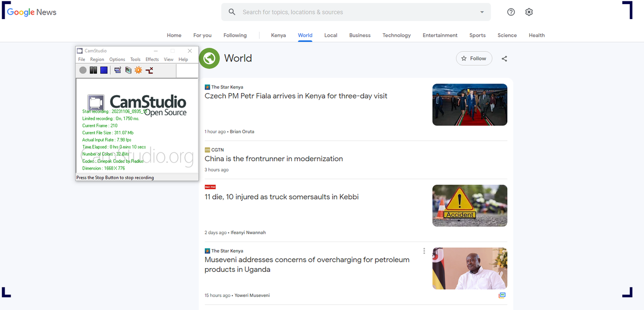Open Czech PM Petr Fiala arrives headline

[296, 96]
